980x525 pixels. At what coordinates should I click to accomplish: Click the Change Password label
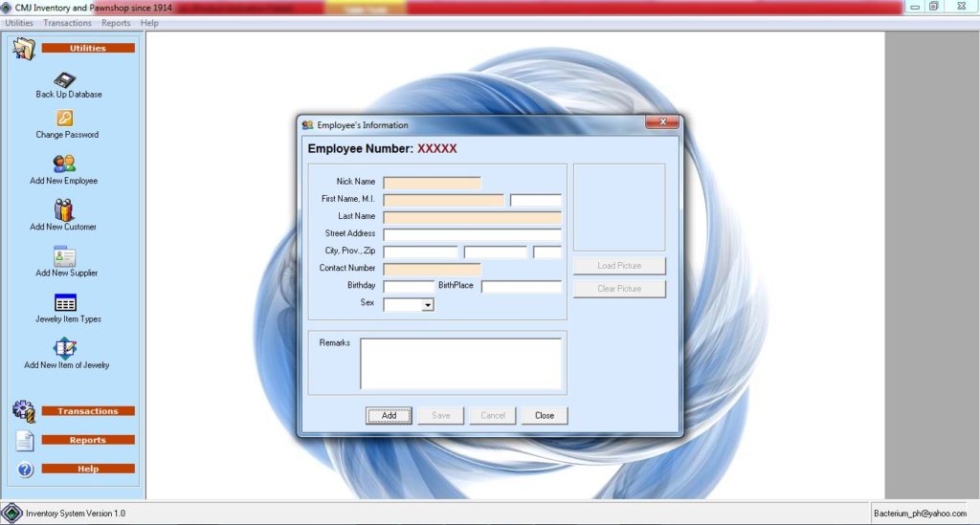pos(68,134)
